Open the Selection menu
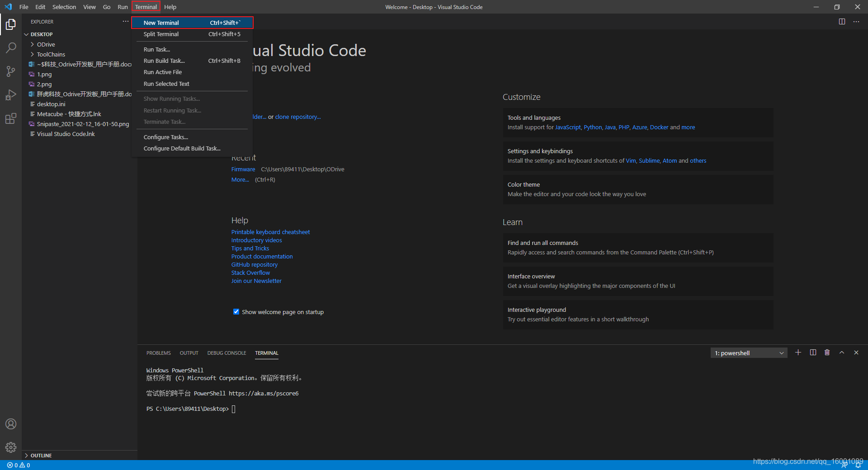This screenshot has width=868, height=470. click(64, 7)
